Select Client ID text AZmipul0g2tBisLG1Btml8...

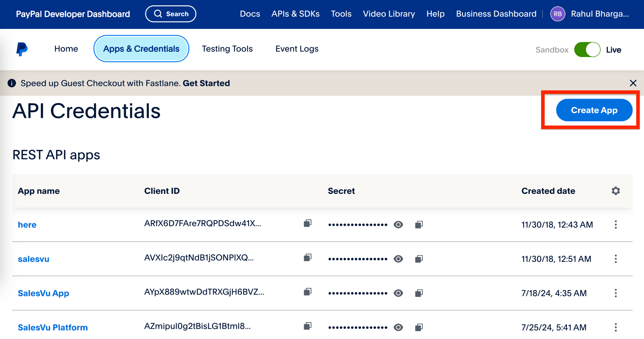pos(197,326)
